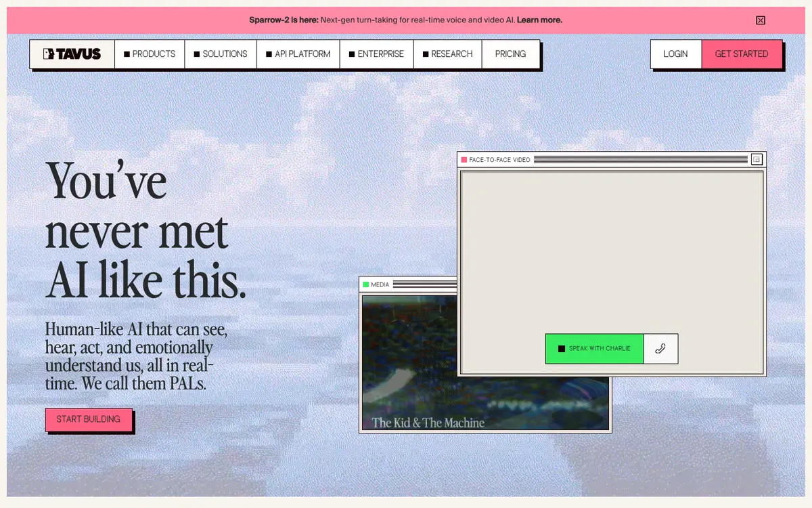Open the API Platform menu
This screenshot has width=812, height=508.
pyautogui.click(x=298, y=54)
